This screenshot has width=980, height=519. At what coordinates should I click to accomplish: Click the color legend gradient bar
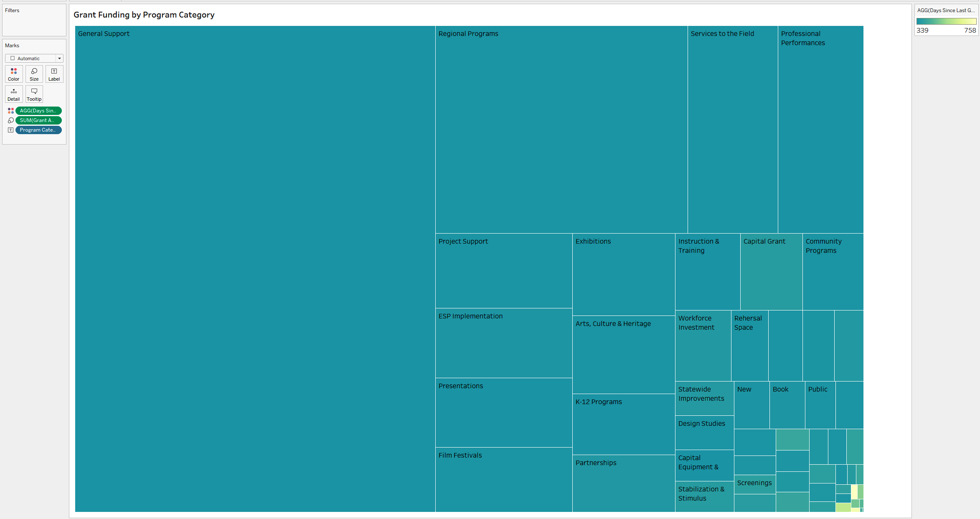[x=946, y=21]
